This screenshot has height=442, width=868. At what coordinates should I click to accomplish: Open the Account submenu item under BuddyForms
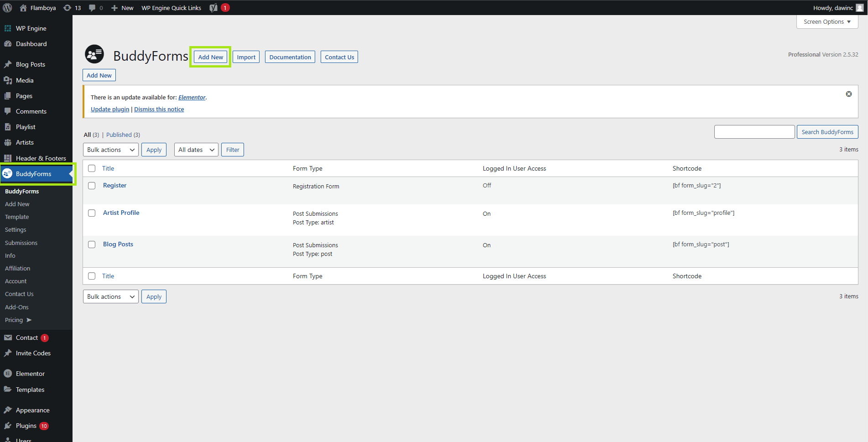click(16, 281)
